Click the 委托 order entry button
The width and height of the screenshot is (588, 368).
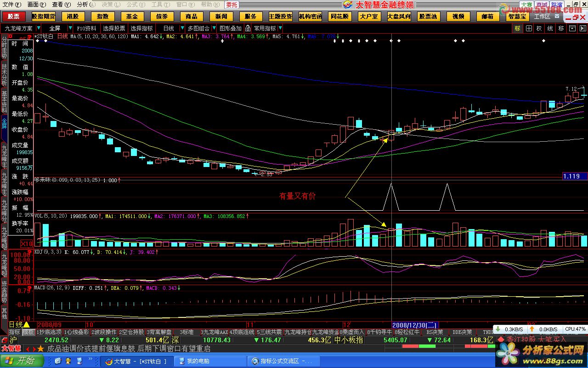point(232,5)
